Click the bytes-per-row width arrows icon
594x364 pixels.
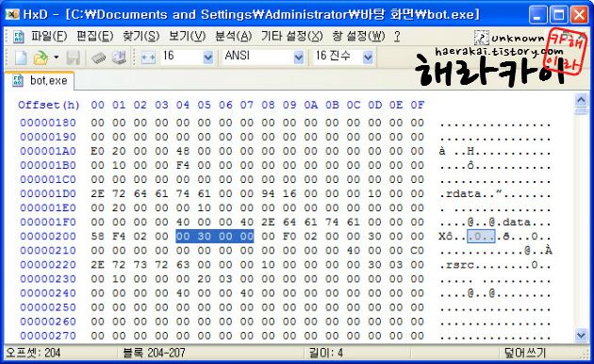click(x=148, y=58)
